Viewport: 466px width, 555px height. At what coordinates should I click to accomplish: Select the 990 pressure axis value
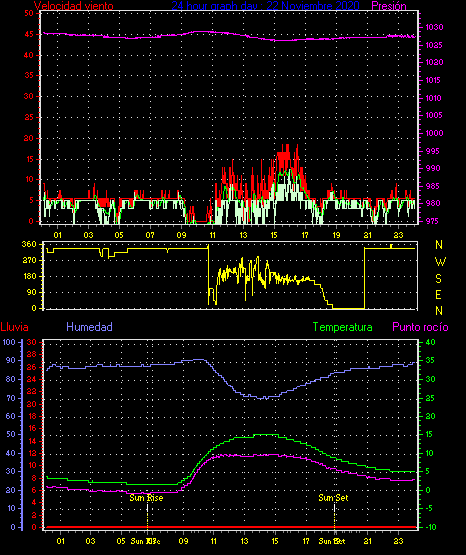[x=433, y=168]
